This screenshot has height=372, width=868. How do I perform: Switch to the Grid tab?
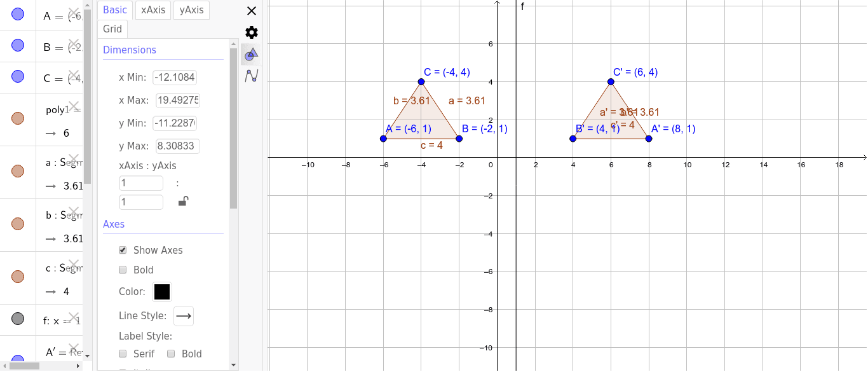point(112,29)
